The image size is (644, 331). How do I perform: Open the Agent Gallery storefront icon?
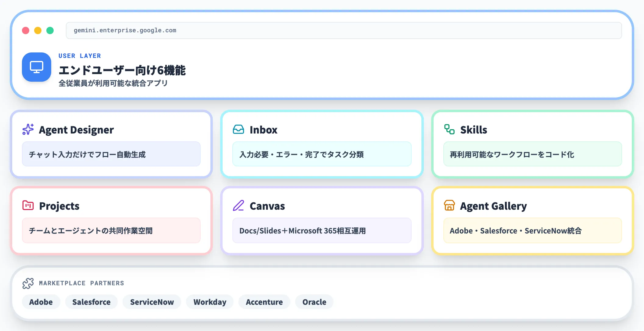(x=449, y=206)
